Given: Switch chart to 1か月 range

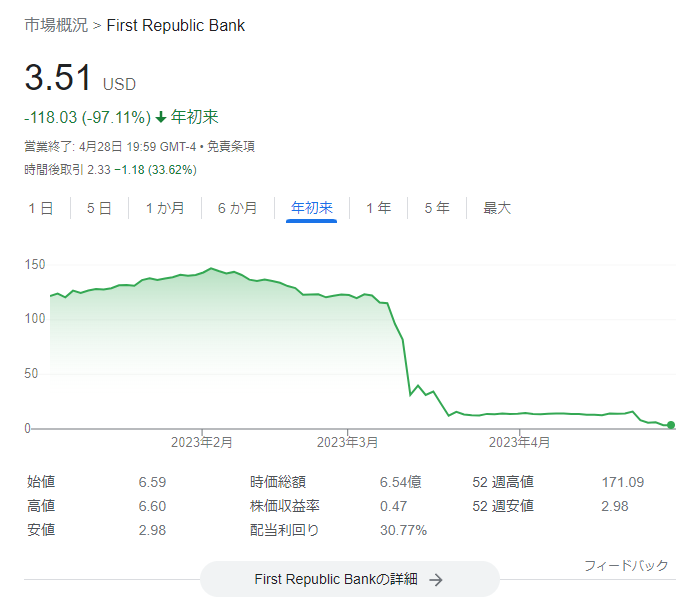Looking at the screenshot, I should (x=165, y=208).
